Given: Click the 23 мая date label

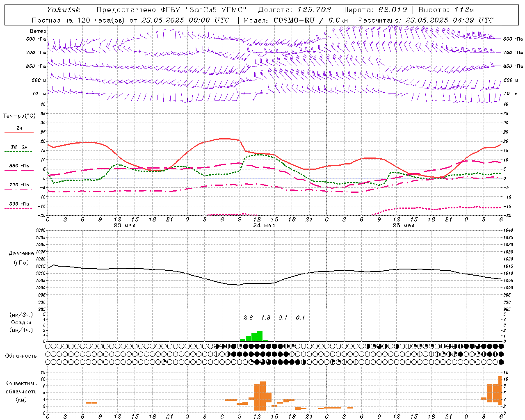Looking at the screenshot, I should tap(125, 226).
